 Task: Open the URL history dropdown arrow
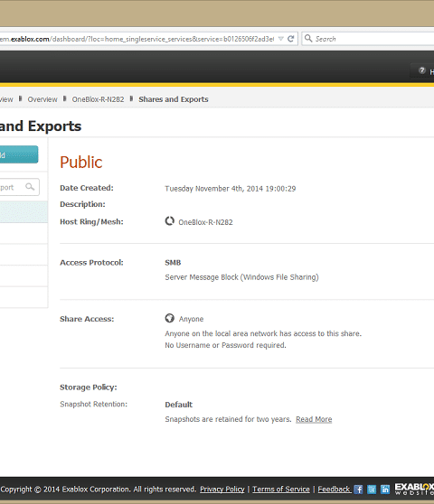tap(281, 39)
